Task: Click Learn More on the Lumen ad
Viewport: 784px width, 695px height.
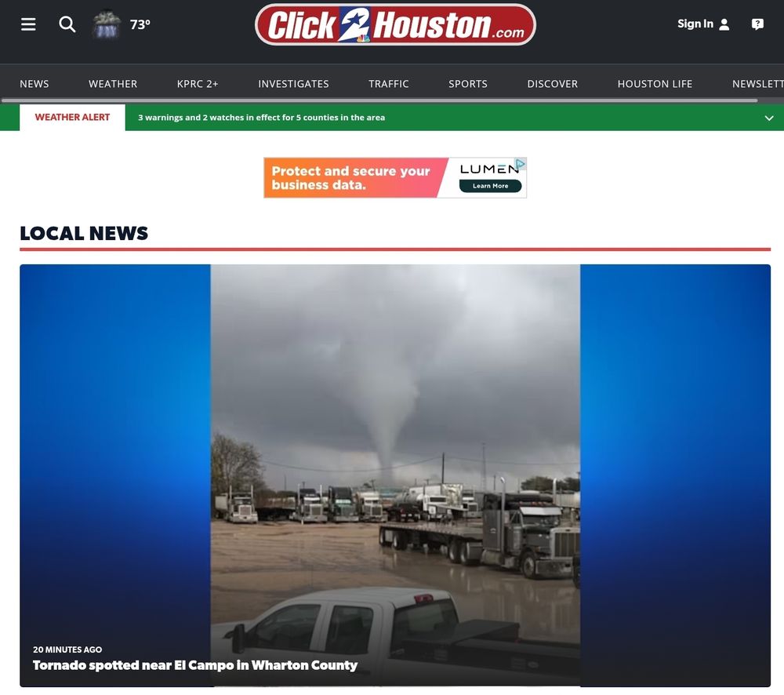Action: tap(491, 186)
